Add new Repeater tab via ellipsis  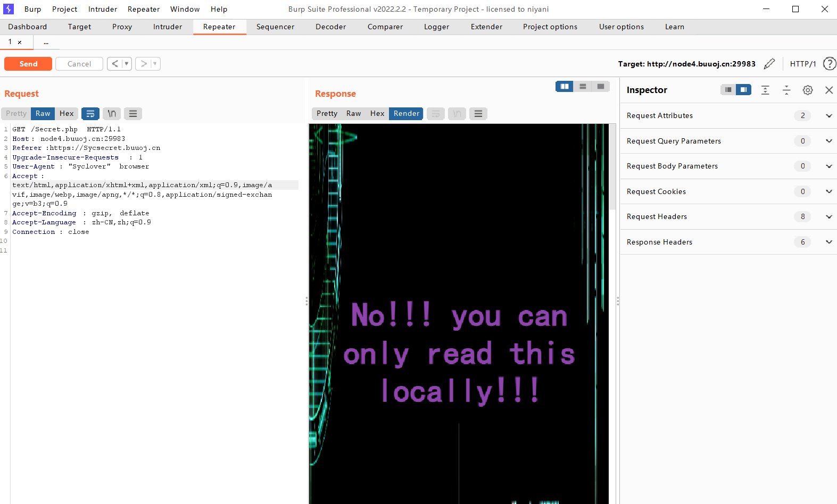point(46,42)
